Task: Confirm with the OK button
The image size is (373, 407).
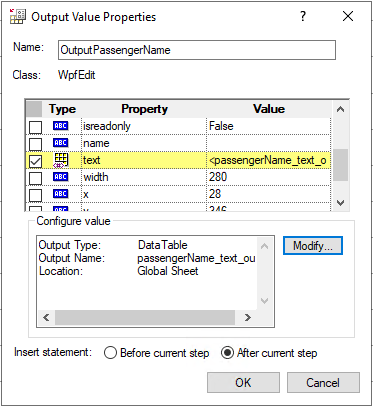Action: [243, 382]
